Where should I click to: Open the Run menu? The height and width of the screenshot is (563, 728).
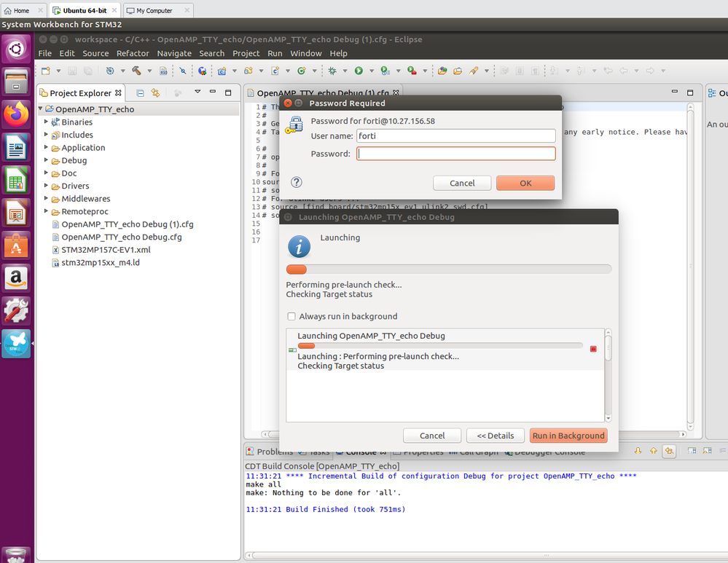[275, 53]
